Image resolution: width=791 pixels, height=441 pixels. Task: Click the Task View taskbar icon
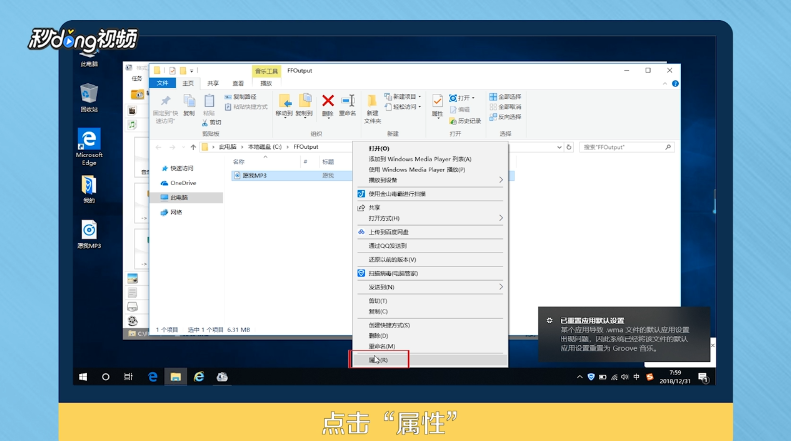[128, 377]
